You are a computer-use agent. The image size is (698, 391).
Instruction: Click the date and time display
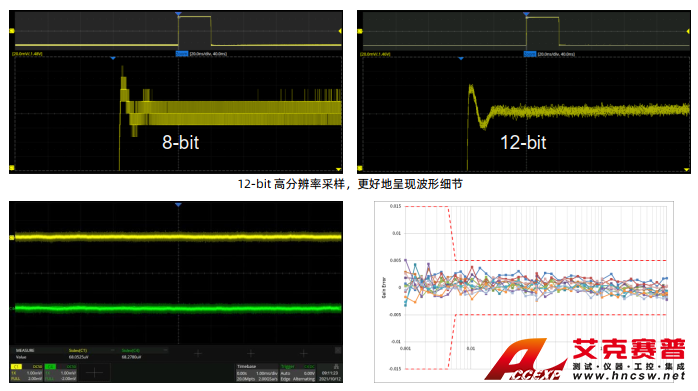point(330,376)
